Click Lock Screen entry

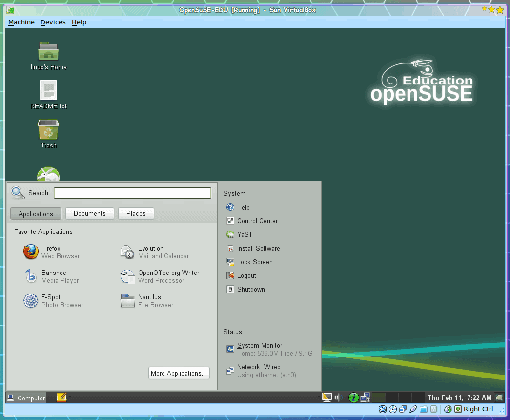tap(249, 262)
